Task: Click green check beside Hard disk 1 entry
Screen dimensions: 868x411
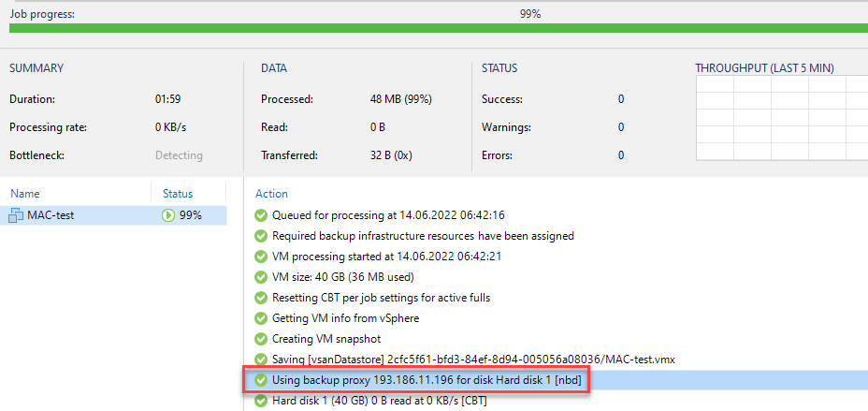Action: point(261,400)
